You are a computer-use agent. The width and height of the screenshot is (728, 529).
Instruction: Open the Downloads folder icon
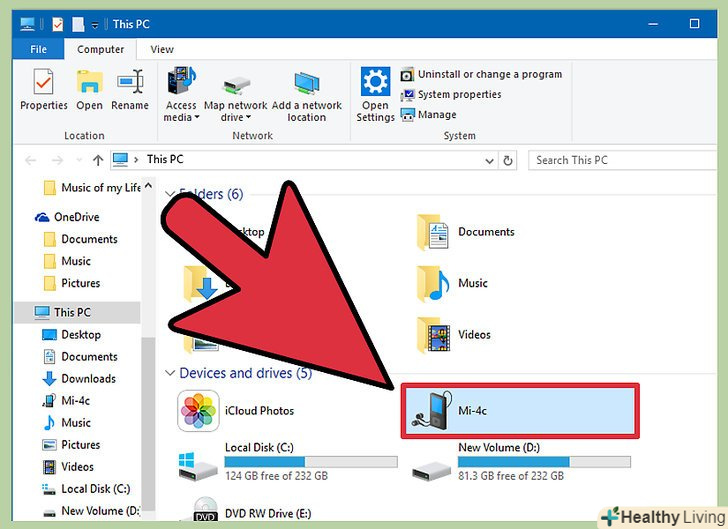pyautogui.click(x=201, y=283)
